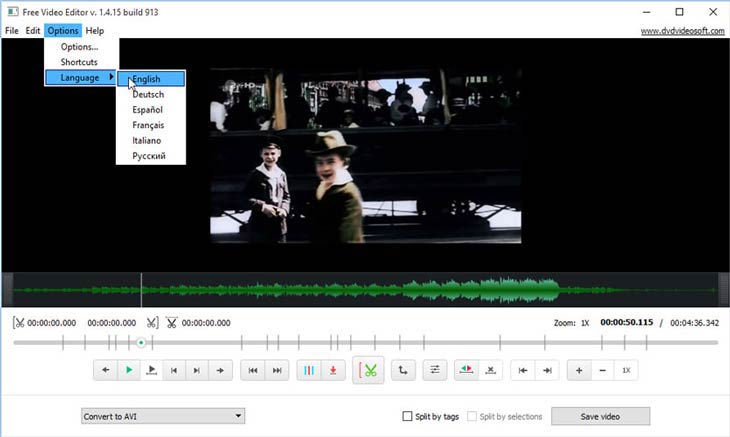Open the sliders settings button
Screen dimensions: 730x437
click(435, 370)
